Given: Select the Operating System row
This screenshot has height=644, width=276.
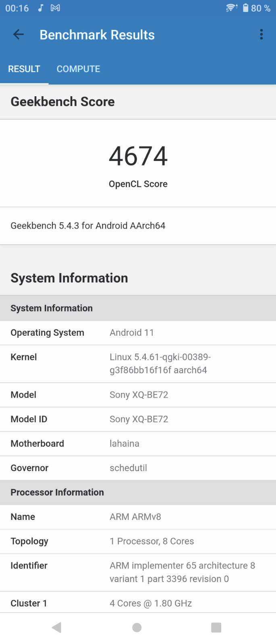Looking at the screenshot, I should [x=138, y=333].
